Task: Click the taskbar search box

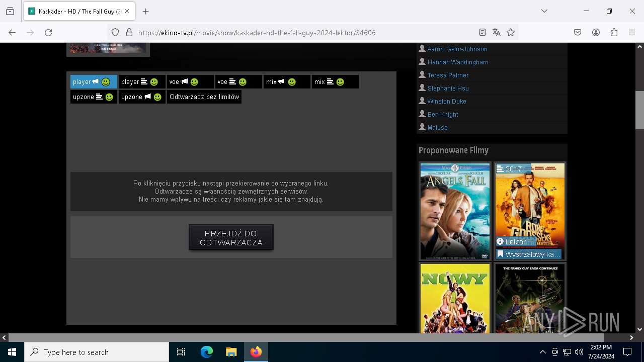Action: tap(97, 352)
